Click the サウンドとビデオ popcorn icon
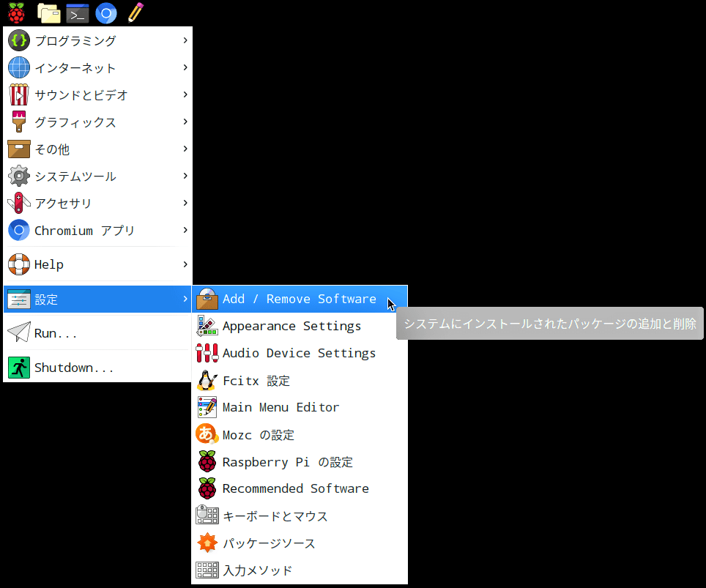Viewport: 706px width, 588px height. pyautogui.click(x=19, y=94)
